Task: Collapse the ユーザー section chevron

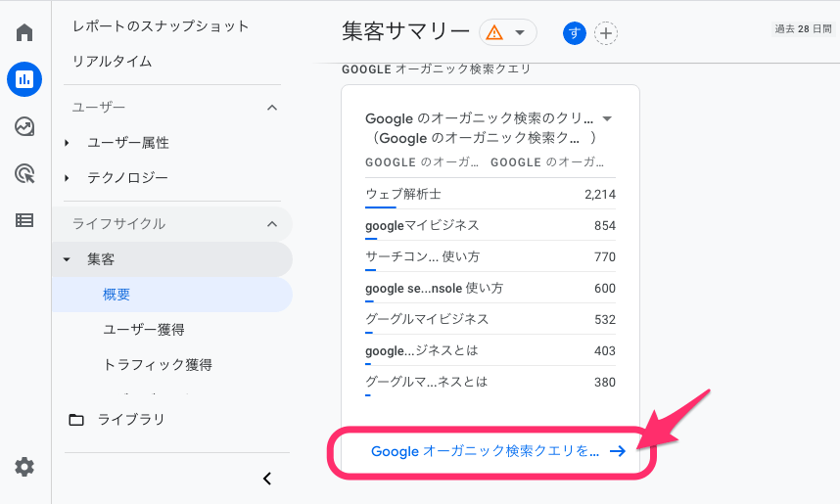Action: [x=272, y=108]
